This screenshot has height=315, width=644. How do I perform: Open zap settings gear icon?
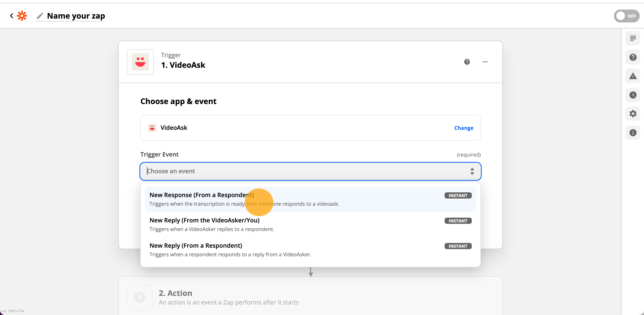pos(633,114)
